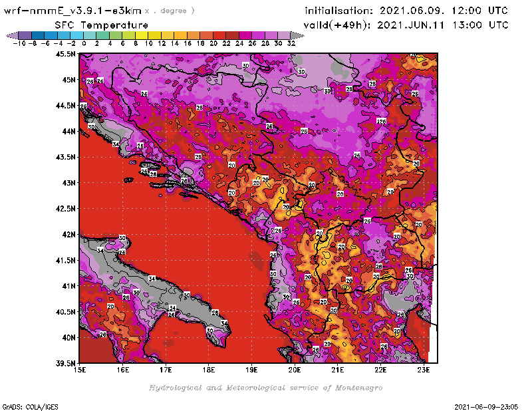Click the '43N' latitude axis label
This screenshot has width=532, height=411.
pos(68,183)
